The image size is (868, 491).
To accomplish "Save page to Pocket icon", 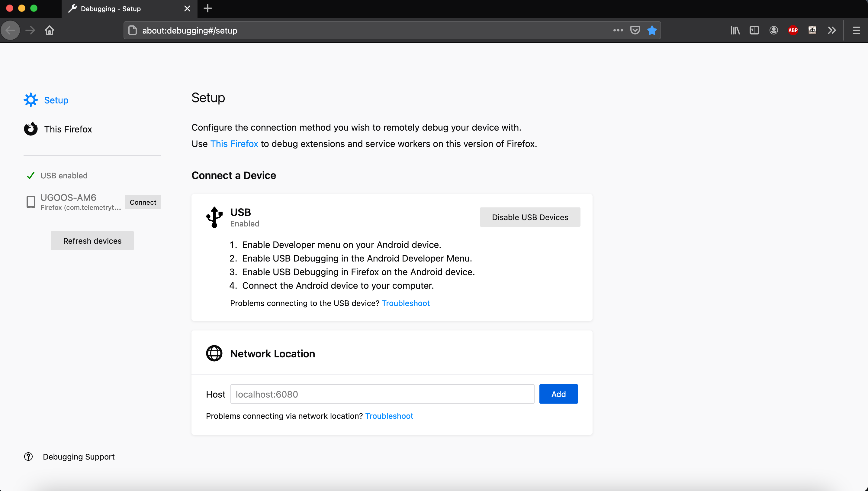I will [x=635, y=30].
